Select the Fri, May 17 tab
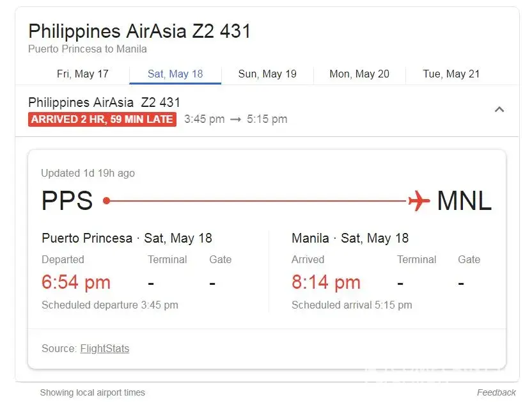This screenshot has width=532, height=402. click(x=82, y=74)
